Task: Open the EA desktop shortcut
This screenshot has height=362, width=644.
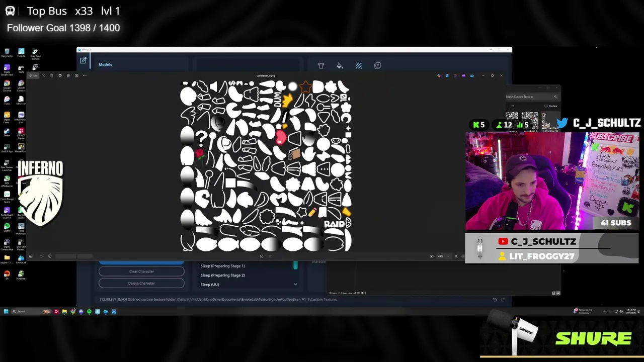Action: 7,275
